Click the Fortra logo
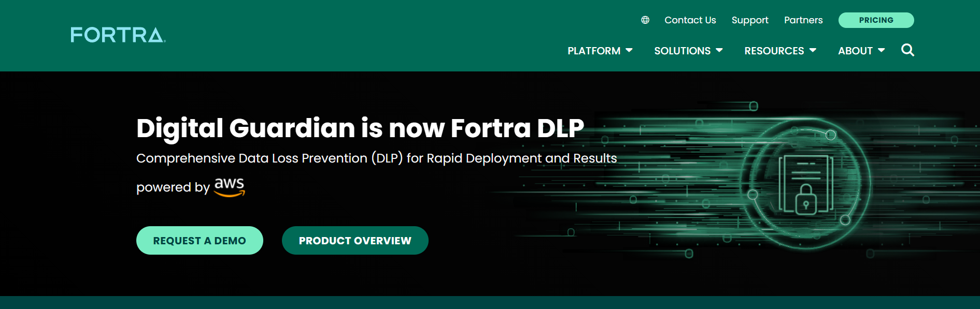The width and height of the screenshot is (980, 309). point(118,35)
